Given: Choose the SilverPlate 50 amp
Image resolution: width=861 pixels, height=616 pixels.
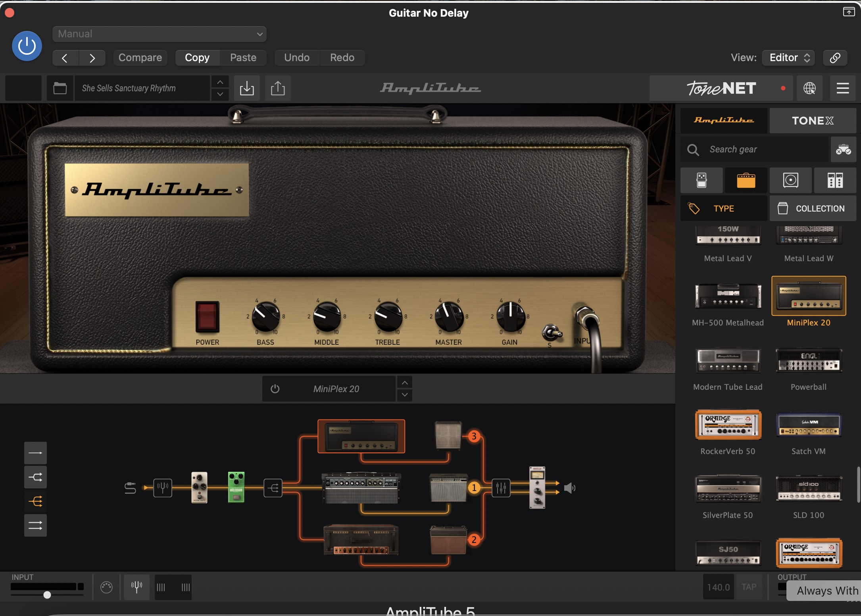Looking at the screenshot, I should click(728, 497).
